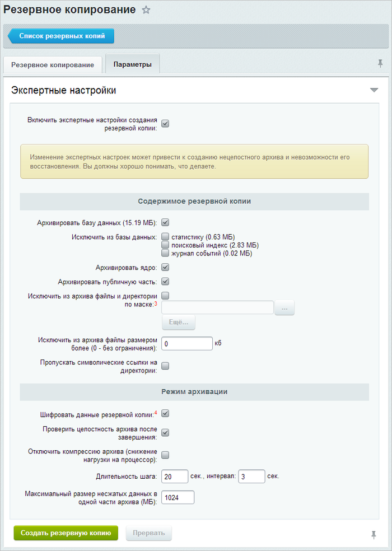Image resolution: width=392 pixels, height=551 pixels.
Task: Focus the Длительность шага seconds field
Action: [x=175, y=477]
